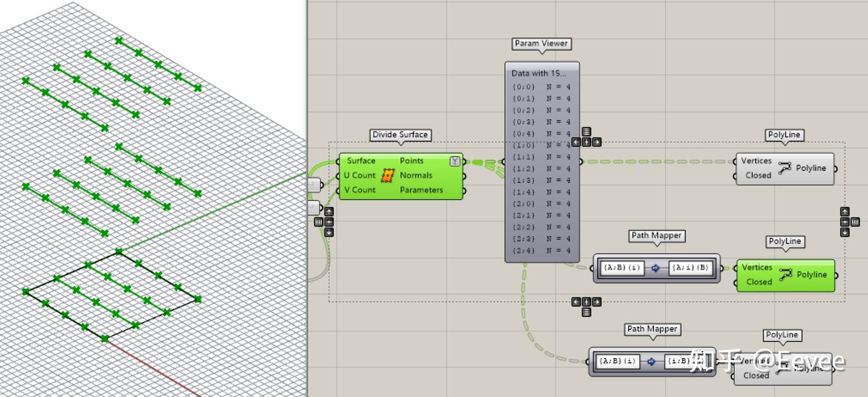Viewport: 868px width, 397px height.
Task: Click the Normals output of Divide Surface
Action: tap(416, 176)
